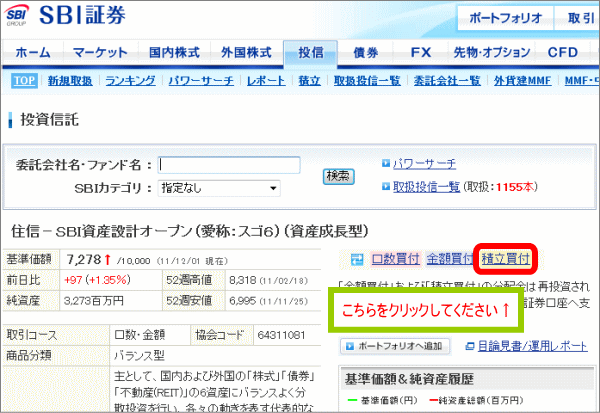This screenshot has height=413, width=600.
Task: Open 取扱投信一覧 link in search box
Action: pyautogui.click(x=426, y=187)
